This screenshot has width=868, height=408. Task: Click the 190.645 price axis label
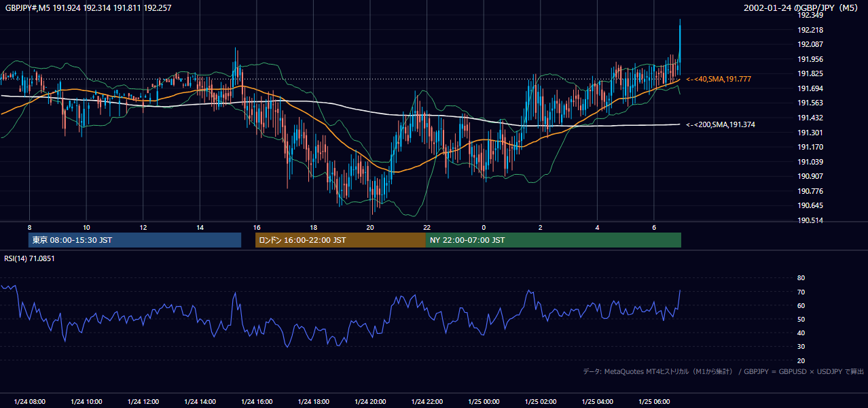pyautogui.click(x=810, y=205)
